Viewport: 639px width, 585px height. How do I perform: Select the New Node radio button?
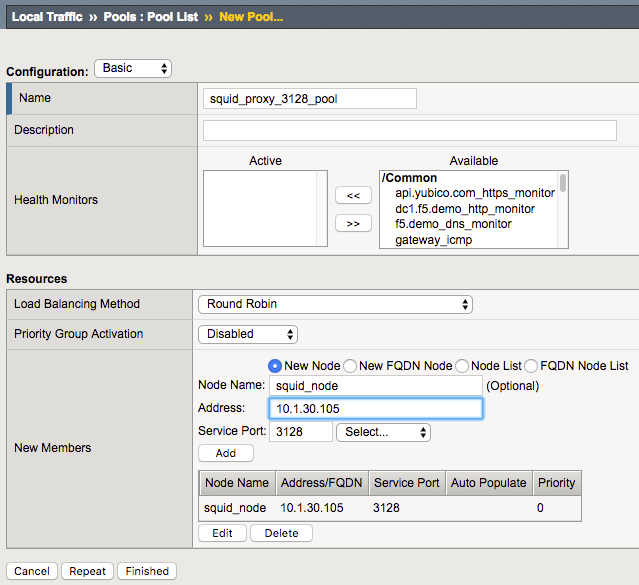coord(275,366)
